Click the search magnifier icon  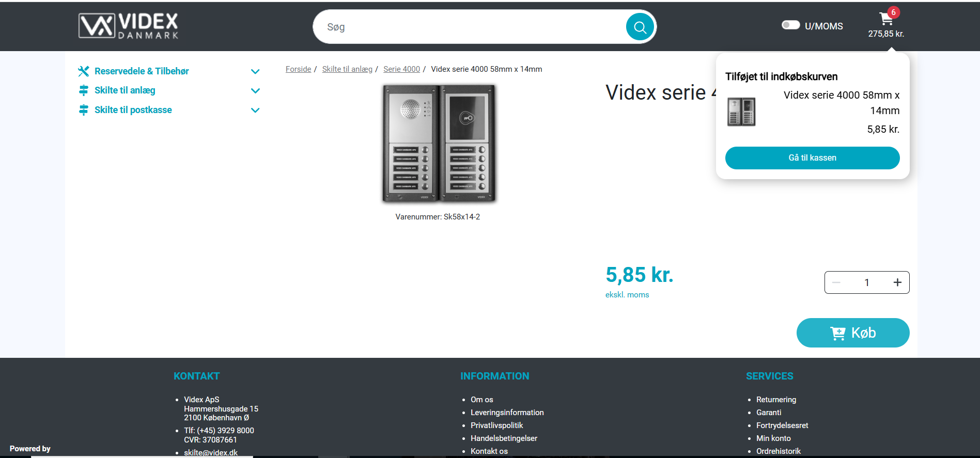[x=640, y=27]
